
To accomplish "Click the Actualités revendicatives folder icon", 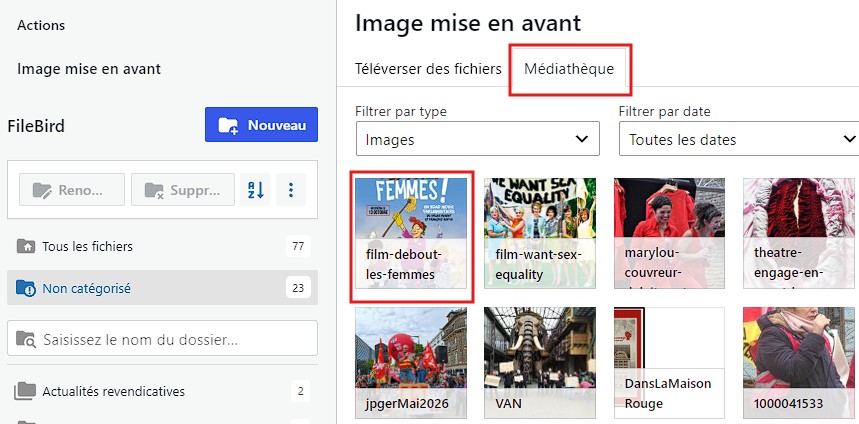I will pos(25,391).
